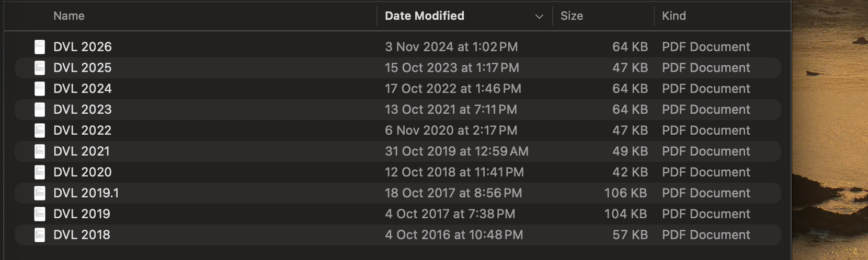Click the DVL 2023 PDF file icon
Image resolution: width=868 pixels, height=260 pixels.
(40, 110)
